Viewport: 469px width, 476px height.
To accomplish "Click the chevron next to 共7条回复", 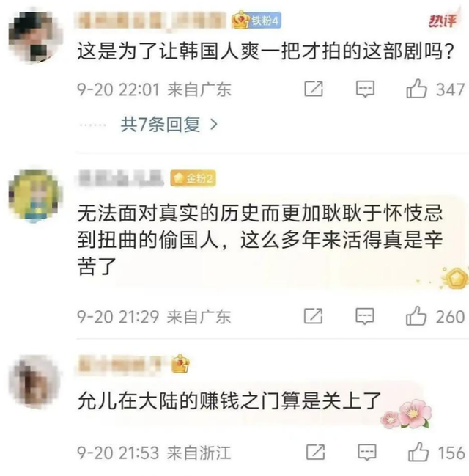I will 214,124.
